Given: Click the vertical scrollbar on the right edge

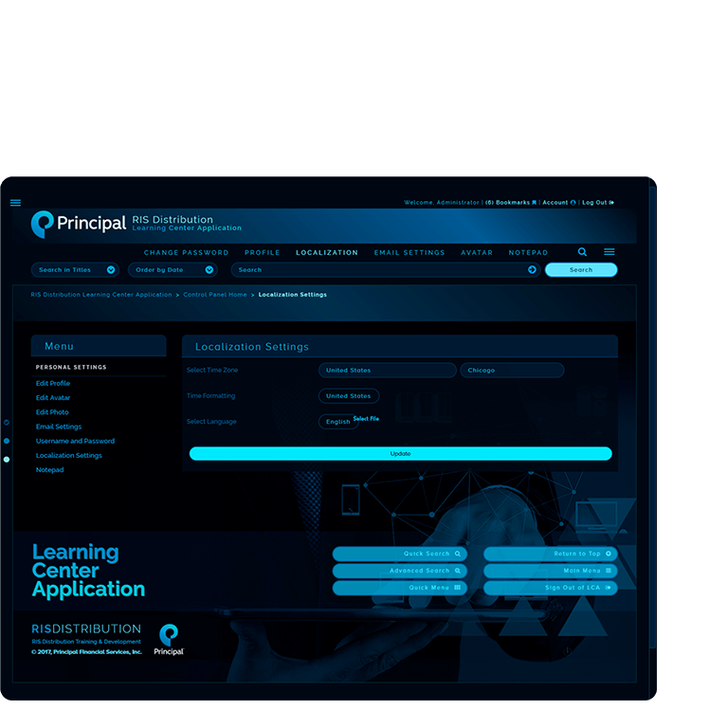Looking at the screenshot, I should (x=653, y=418).
